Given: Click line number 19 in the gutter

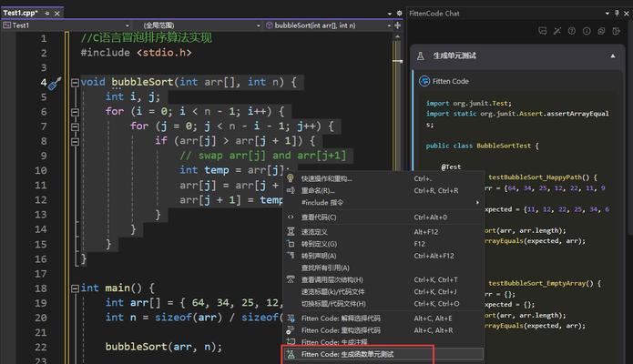Looking at the screenshot, I should tap(40, 303).
